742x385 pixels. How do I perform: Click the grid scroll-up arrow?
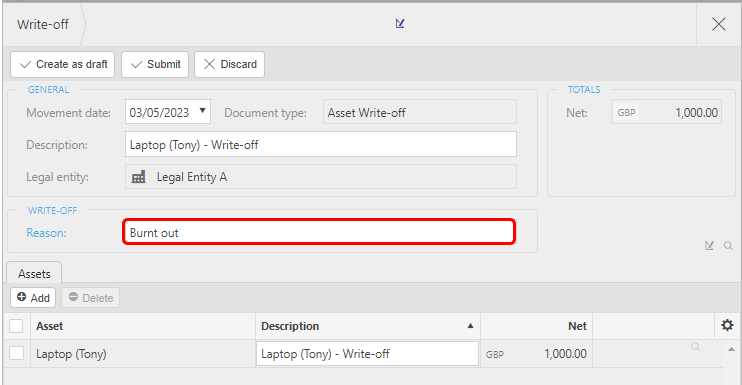[x=731, y=350]
